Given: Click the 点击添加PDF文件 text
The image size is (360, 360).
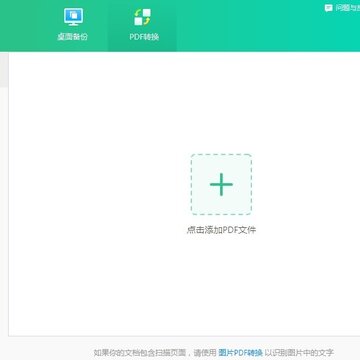Looking at the screenshot, I should (221, 230).
